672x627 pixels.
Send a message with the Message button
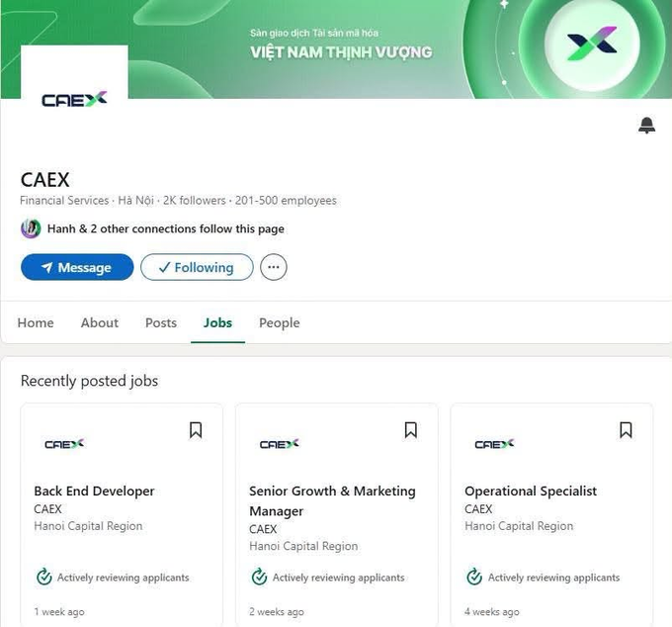pos(77,267)
